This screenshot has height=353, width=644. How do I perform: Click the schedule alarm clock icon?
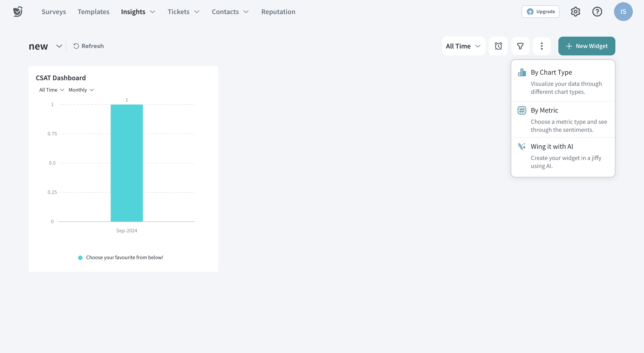click(498, 46)
